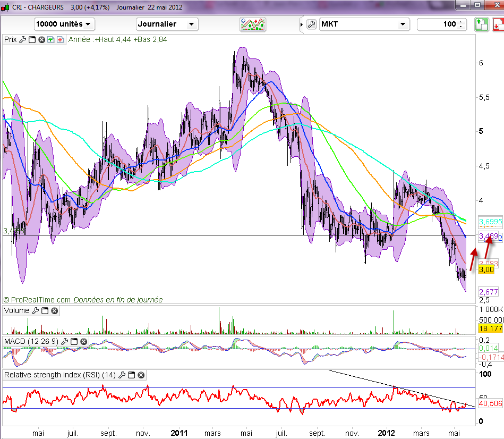Open the Journalier timeframe dropdown

tap(167, 24)
